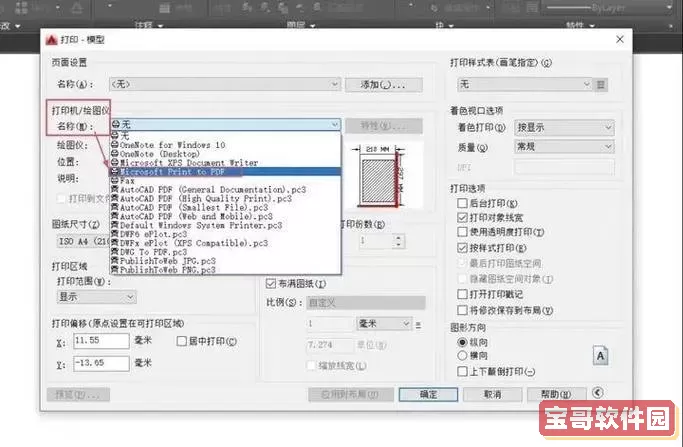
Task: Click the AutoCAD logo in title bar
Action: click(51, 40)
